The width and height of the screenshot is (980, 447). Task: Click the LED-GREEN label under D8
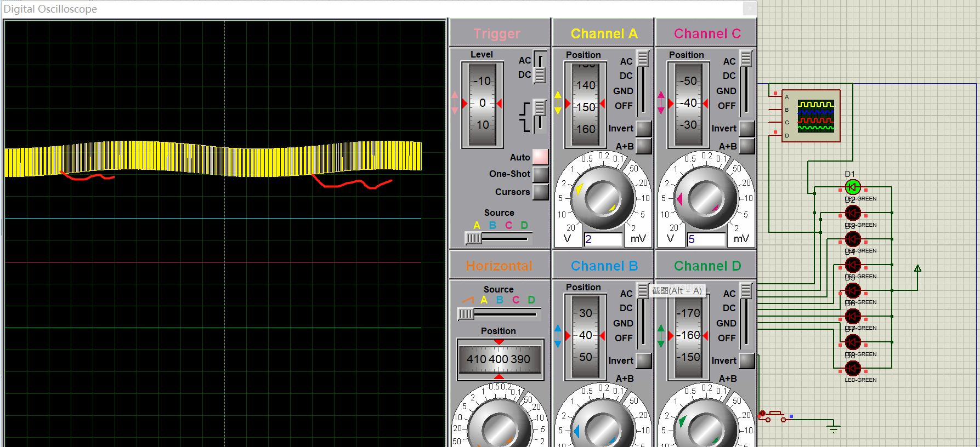860,380
